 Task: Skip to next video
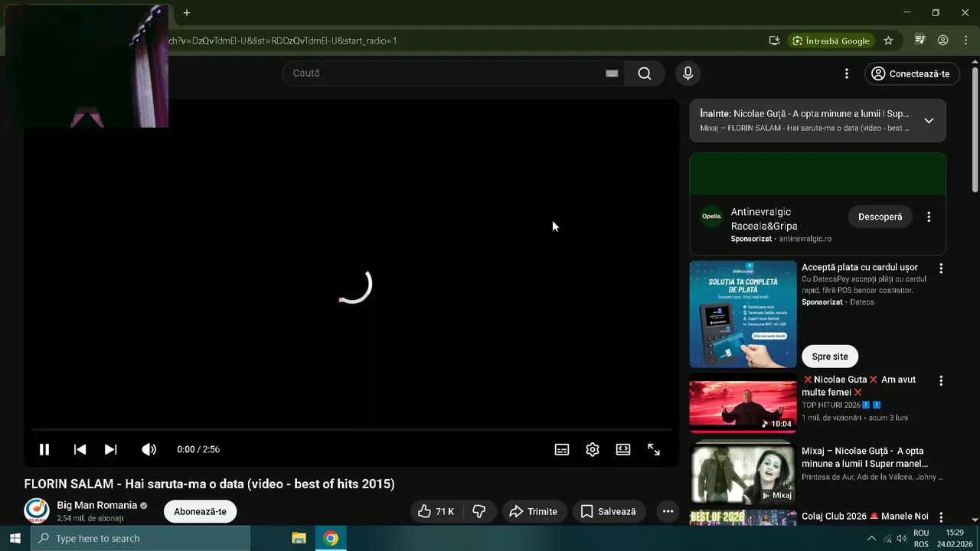click(x=111, y=449)
